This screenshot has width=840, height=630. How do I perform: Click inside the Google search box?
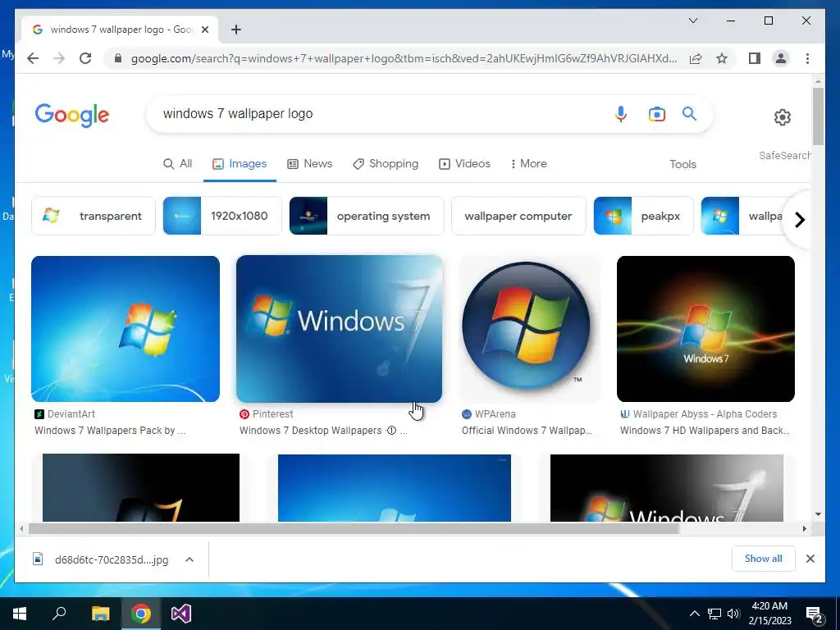pyautogui.click(x=375, y=113)
